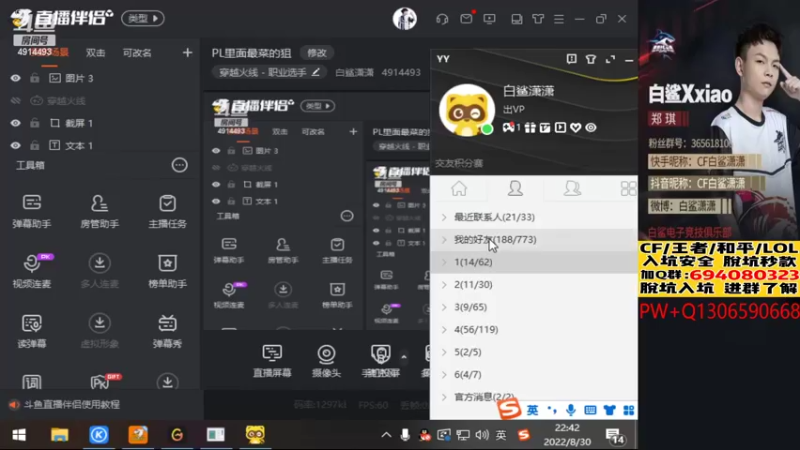800x450 pixels.
Task: Click YY skin shirt icon in header
Action: click(x=591, y=59)
